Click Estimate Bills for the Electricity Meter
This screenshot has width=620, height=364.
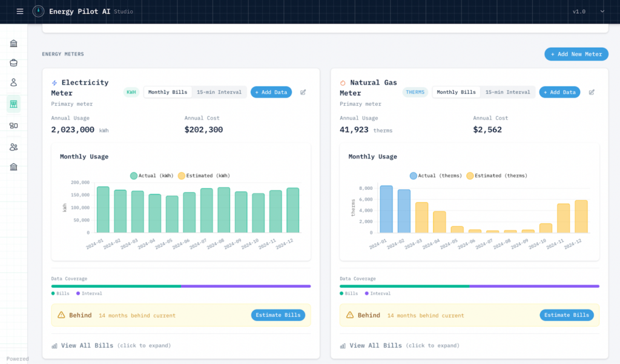click(278, 315)
